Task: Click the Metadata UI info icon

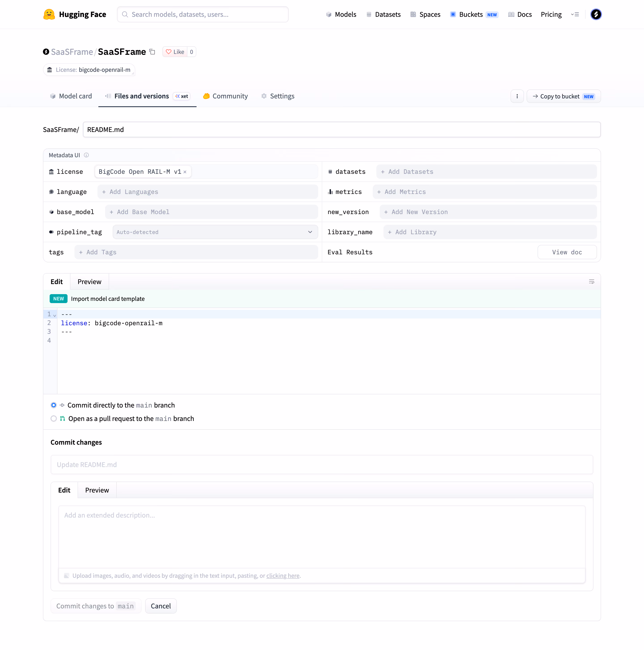Action: click(87, 155)
